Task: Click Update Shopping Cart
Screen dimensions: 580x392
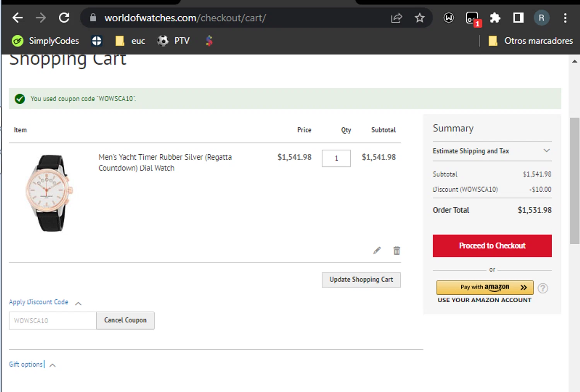Action: pyautogui.click(x=361, y=280)
